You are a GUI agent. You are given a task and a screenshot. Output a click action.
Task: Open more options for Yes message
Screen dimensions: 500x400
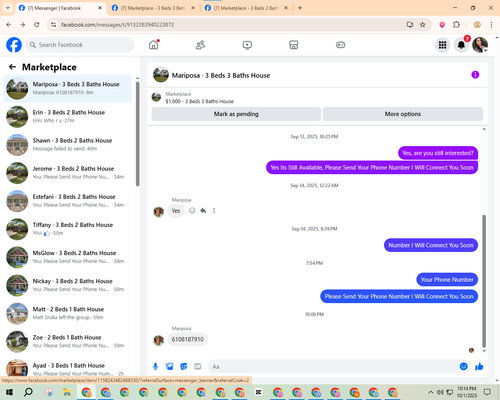[x=214, y=211]
